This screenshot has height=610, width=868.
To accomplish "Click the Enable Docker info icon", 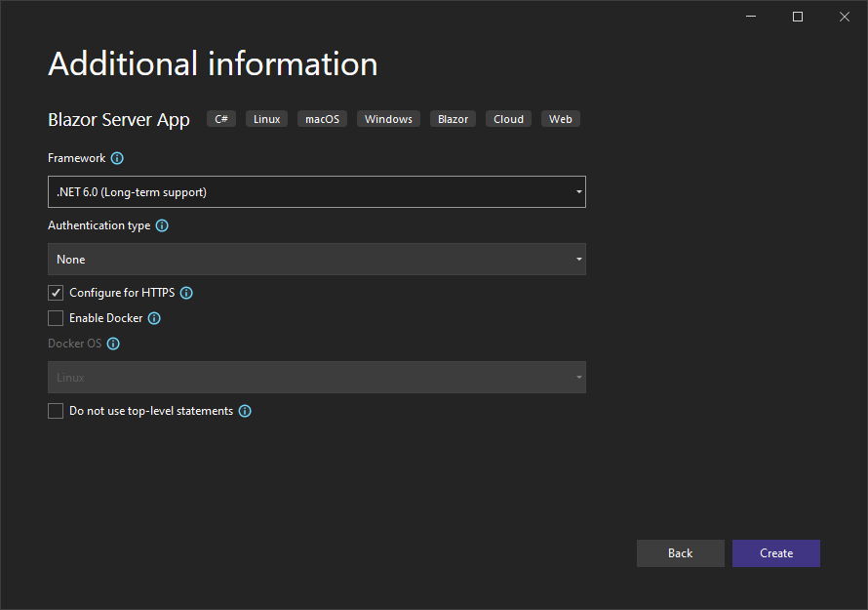I will pyautogui.click(x=154, y=318).
